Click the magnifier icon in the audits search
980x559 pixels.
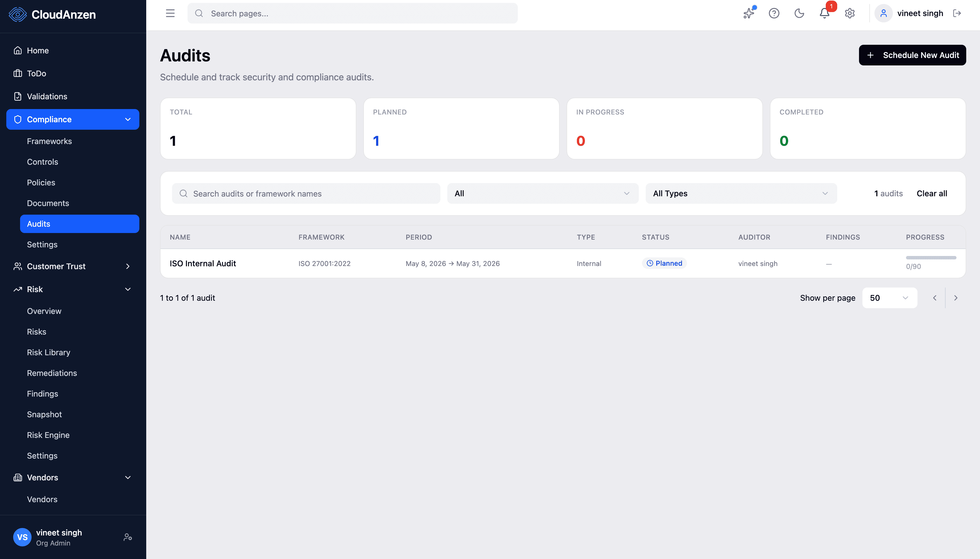click(x=183, y=193)
